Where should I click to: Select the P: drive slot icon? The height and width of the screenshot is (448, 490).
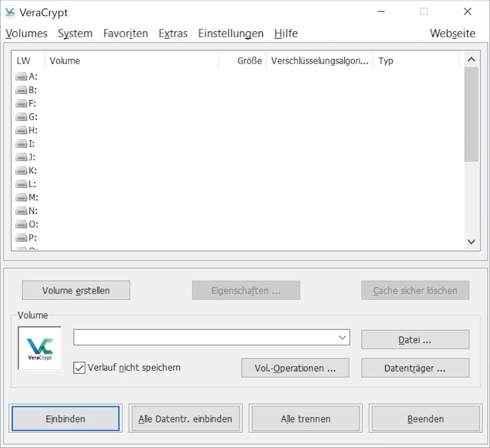(x=21, y=238)
